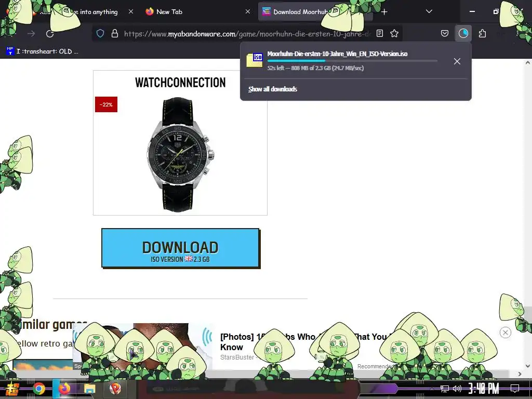Screen dimensions: 532x399
Task: Cancel the Moorhuhn ISO download
Action: (x=457, y=61)
